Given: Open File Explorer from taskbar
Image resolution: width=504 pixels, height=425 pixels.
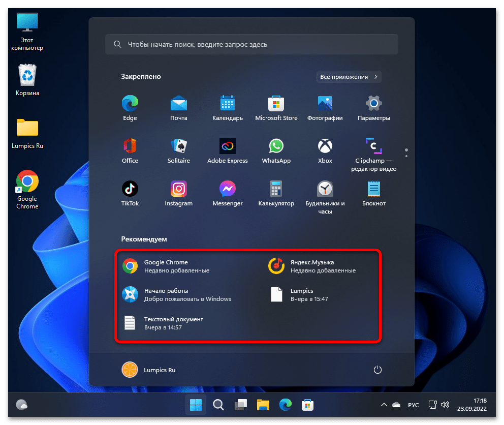Looking at the screenshot, I should pos(263,405).
